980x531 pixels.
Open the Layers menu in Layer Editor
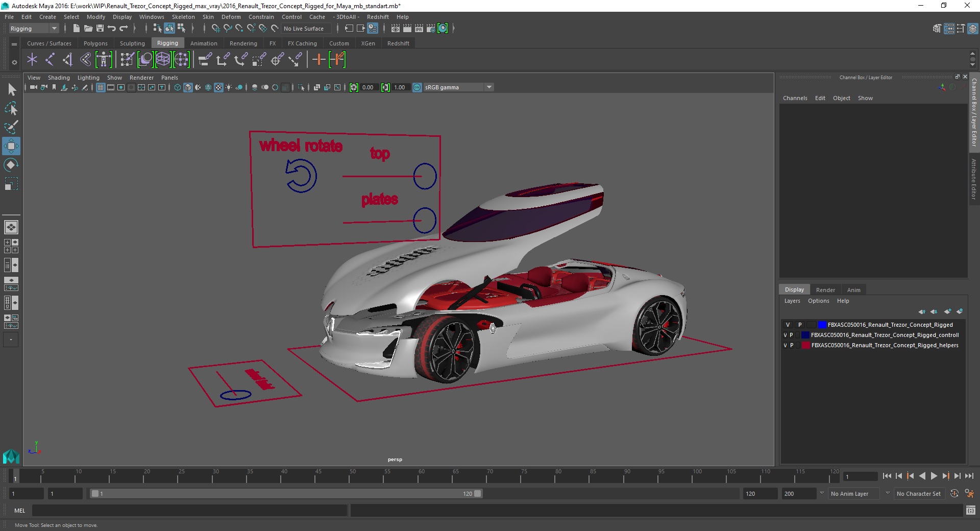(792, 301)
